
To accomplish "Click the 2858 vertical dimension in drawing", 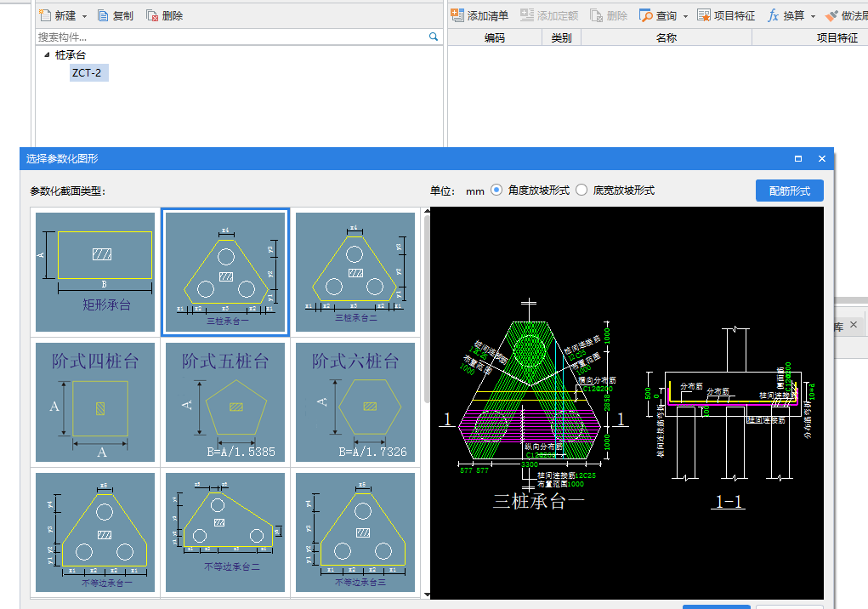I will click(607, 402).
